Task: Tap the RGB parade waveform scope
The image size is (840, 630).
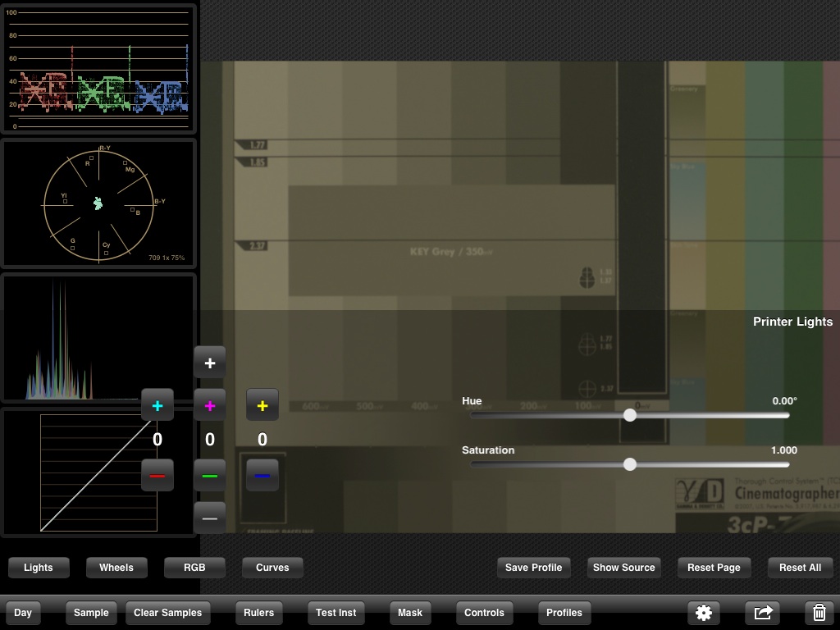Action: [98, 69]
